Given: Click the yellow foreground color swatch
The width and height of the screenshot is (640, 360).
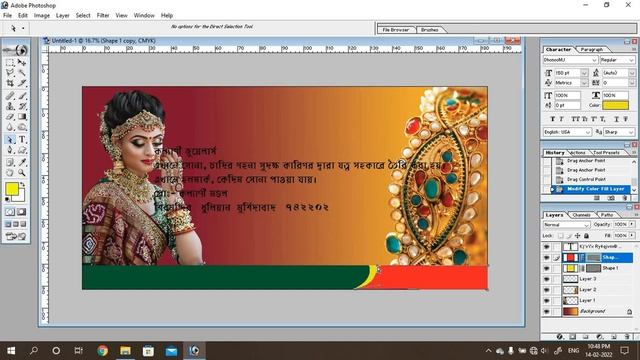Looking at the screenshot, I should click(x=11, y=189).
